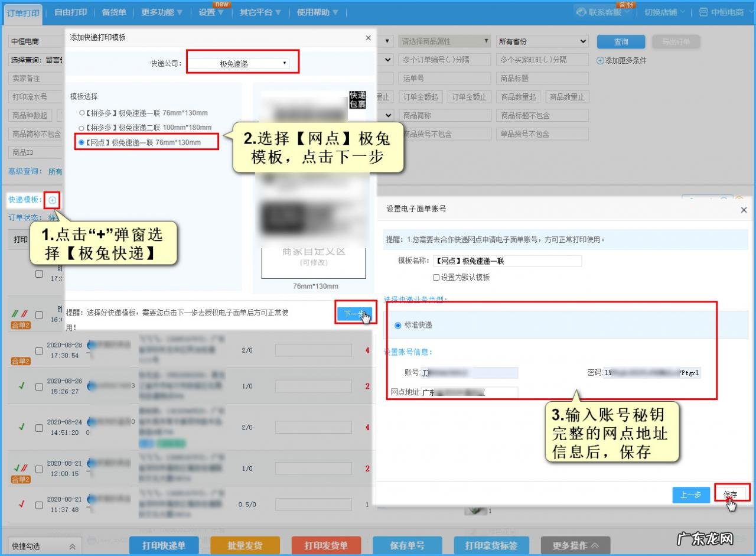Click the blue 查询 search button
This screenshot has width=756, height=556.
(x=621, y=41)
